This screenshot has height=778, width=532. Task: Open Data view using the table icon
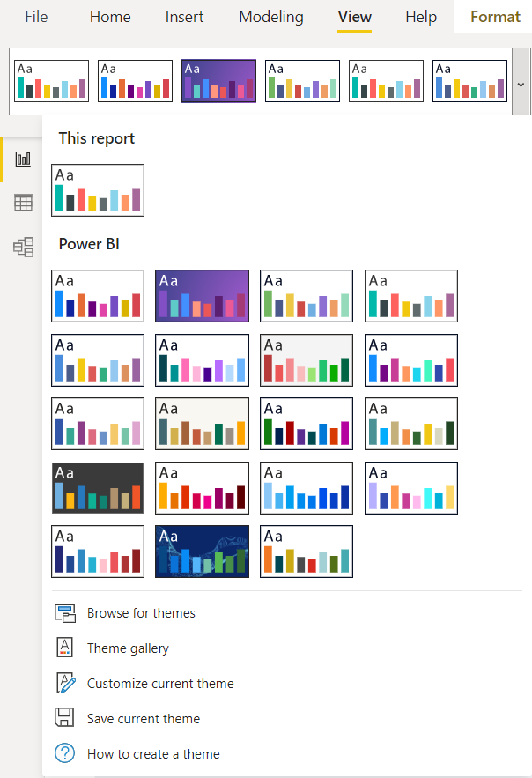coord(23,202)
